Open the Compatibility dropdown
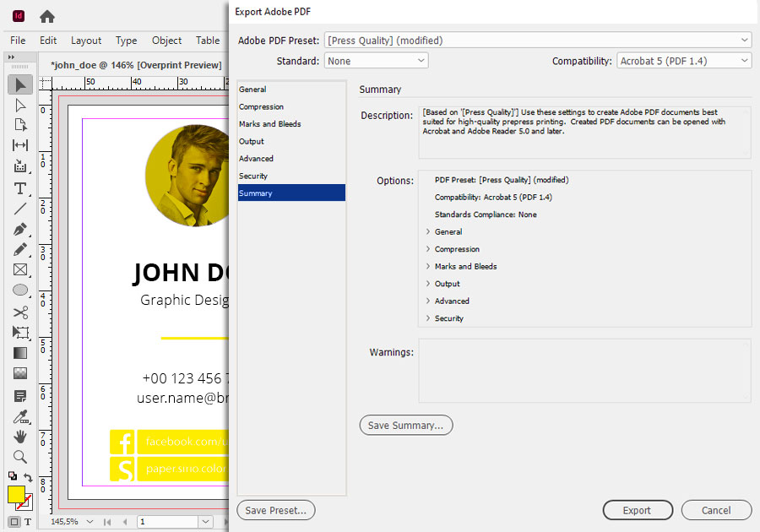This screenshot has width=760, height=532. [x=684, y=61]
